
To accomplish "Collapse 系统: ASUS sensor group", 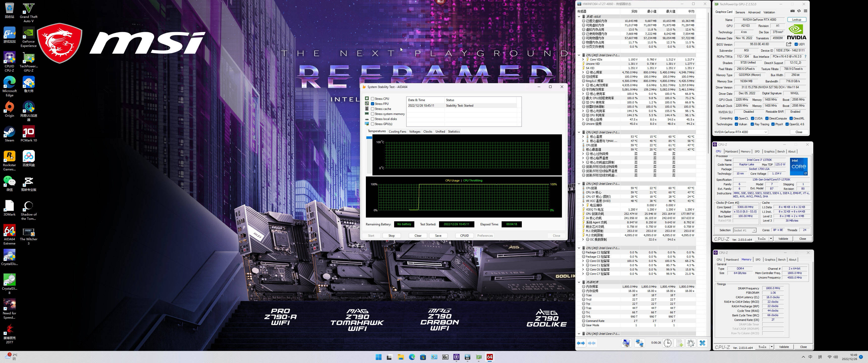I will (579, 16).
